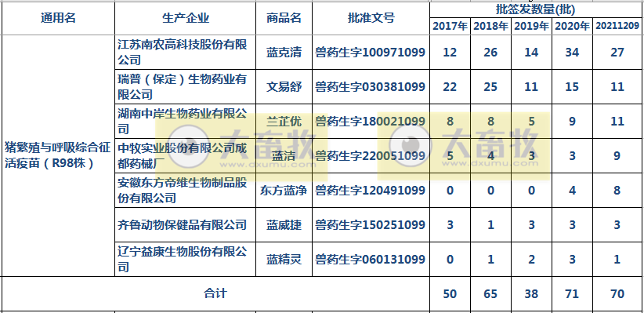The image size is (644, 313).
Task: Select the merged cell 猪繁殖与呼吸综合征活疫苗（R98株）
Action: (x=58, y=155)
